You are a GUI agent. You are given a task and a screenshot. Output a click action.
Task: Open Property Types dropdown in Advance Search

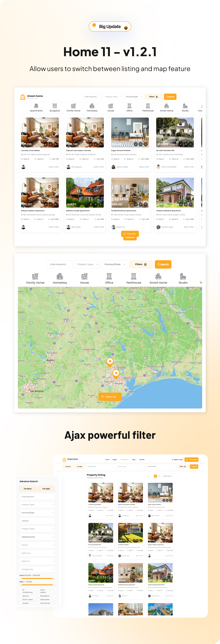coord(37,505)
